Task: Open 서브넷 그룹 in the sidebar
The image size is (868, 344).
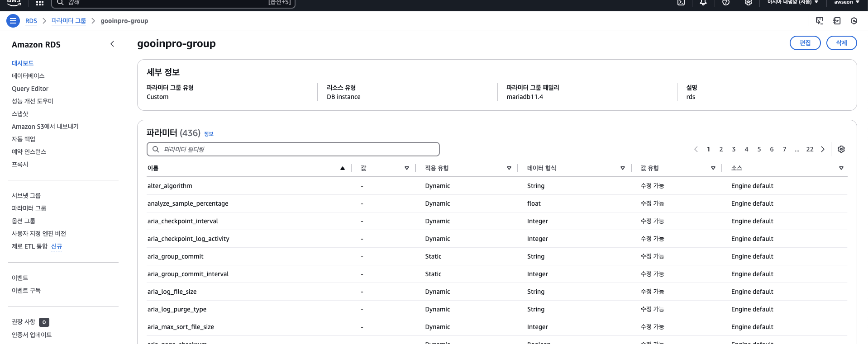Action: point(26,196)
